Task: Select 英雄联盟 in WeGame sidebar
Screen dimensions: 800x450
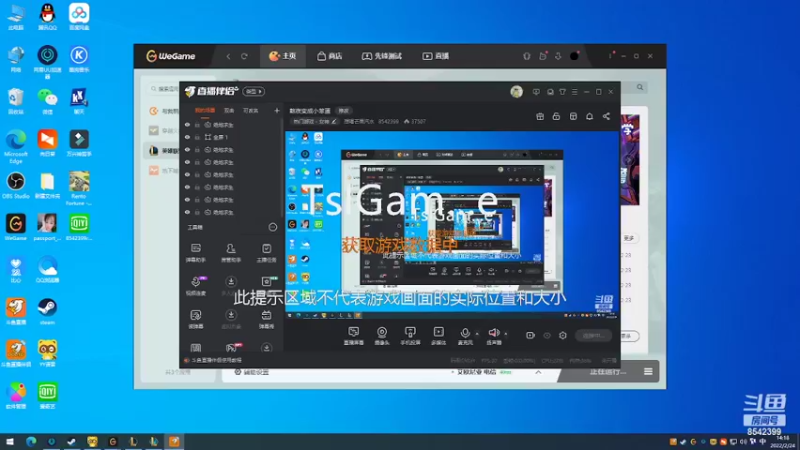Action: point(162,151)
